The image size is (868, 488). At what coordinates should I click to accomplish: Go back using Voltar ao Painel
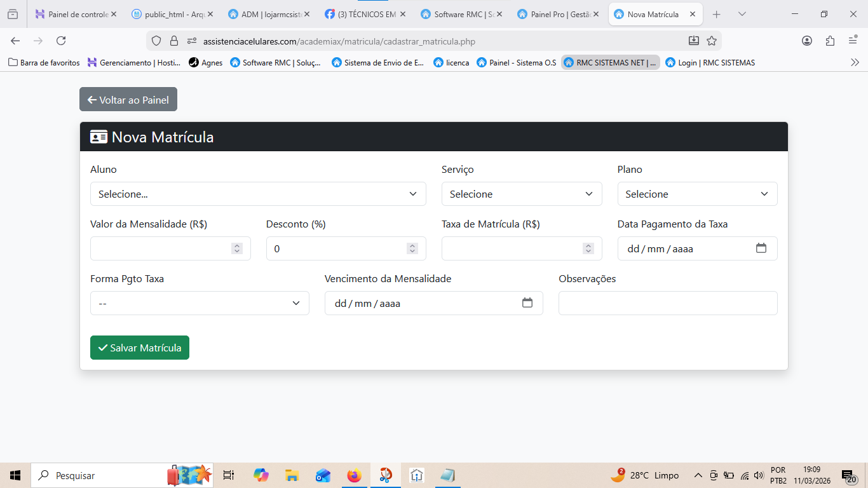click(128, 100)
